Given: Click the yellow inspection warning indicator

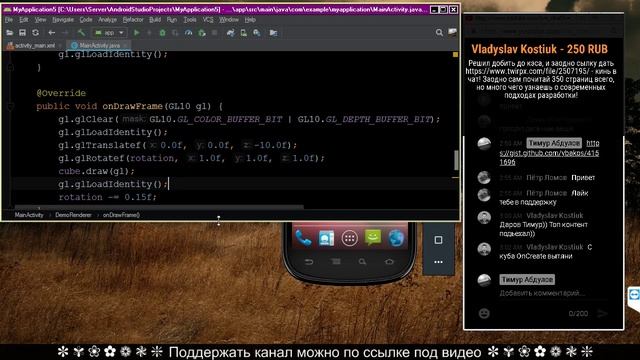Looking at the screenshot, I should point(456,54).
